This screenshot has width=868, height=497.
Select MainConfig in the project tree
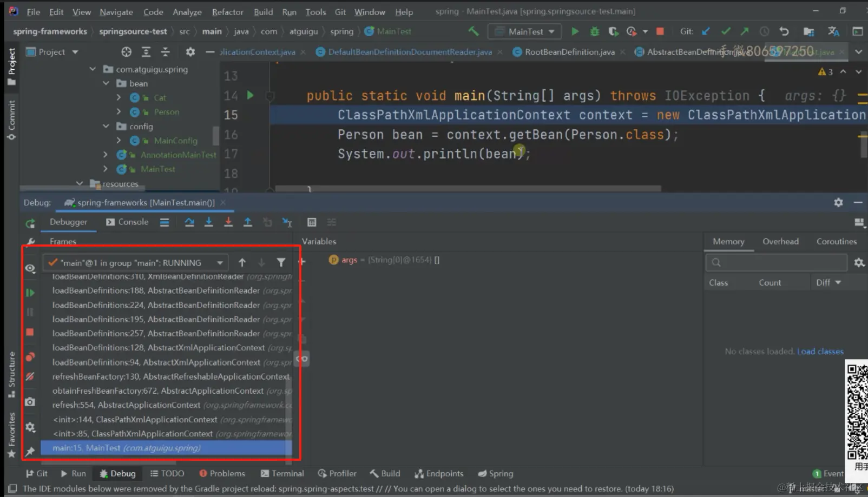175,141
